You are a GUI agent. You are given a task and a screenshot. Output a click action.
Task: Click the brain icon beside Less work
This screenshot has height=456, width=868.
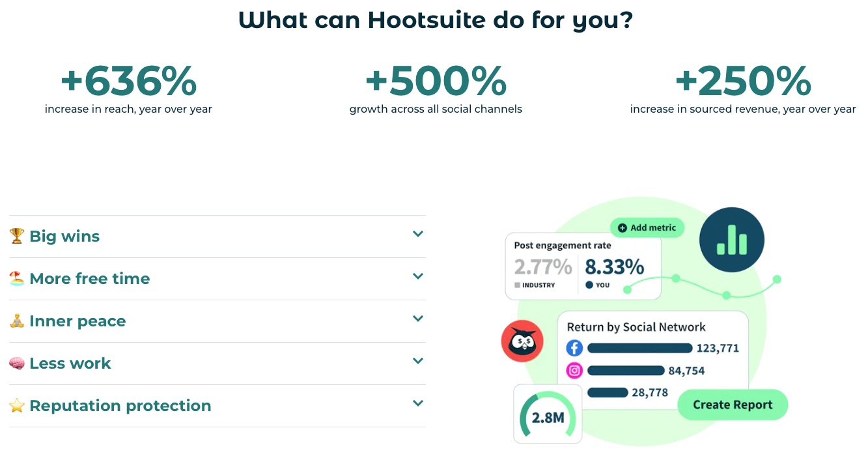[x=17, y=362]
